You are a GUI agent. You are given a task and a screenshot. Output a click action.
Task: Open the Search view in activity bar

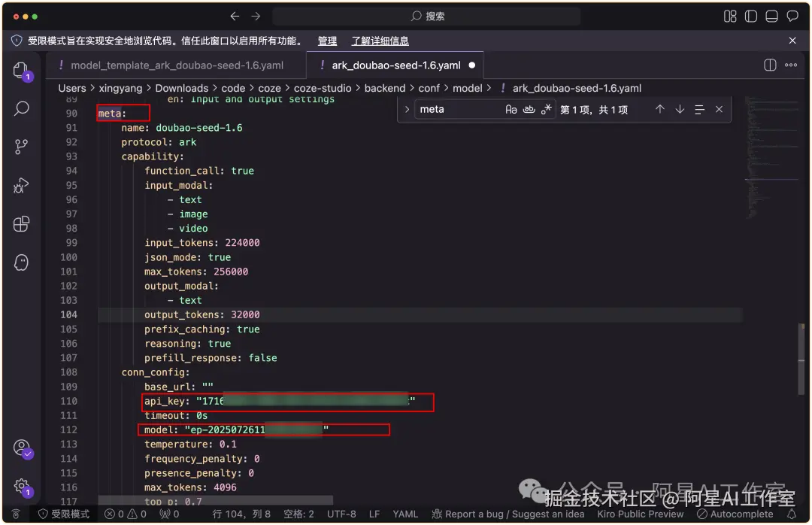[21, 108]
